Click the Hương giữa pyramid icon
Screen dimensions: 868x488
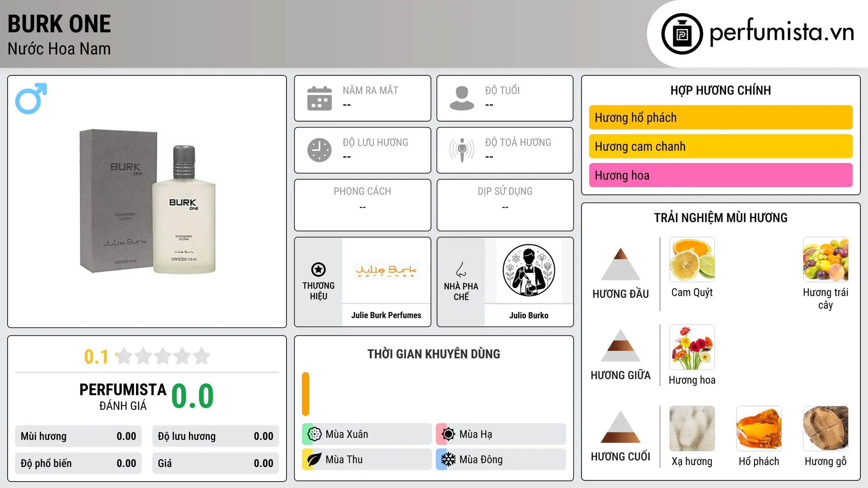click(x=620, y=345)
